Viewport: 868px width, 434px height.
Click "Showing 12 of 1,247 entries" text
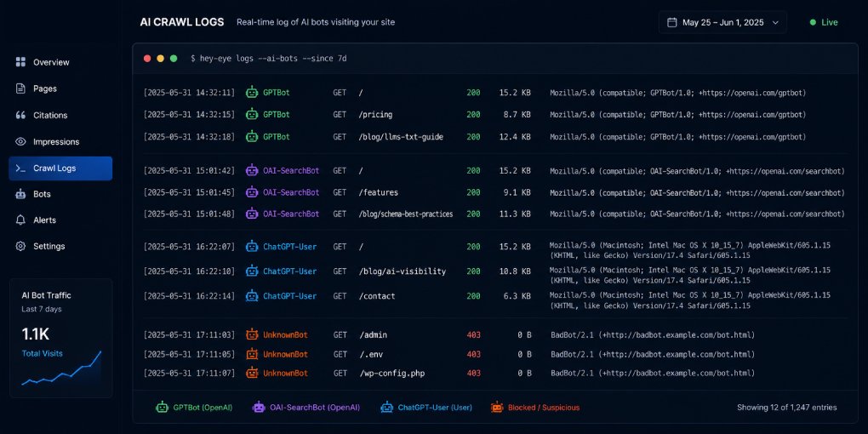pyautogui.click(x=786, y=408)
